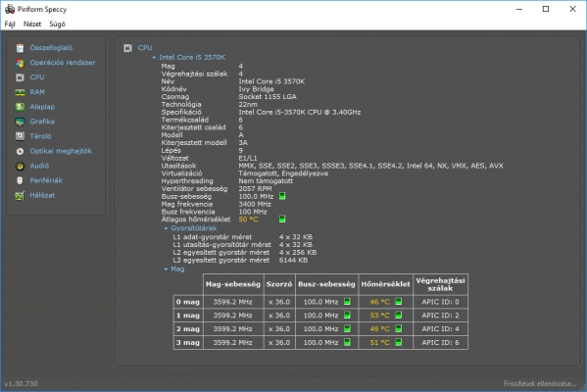Click the Grafika monitor icon
The height and width of the screenshot is (392, 587).
20,122
